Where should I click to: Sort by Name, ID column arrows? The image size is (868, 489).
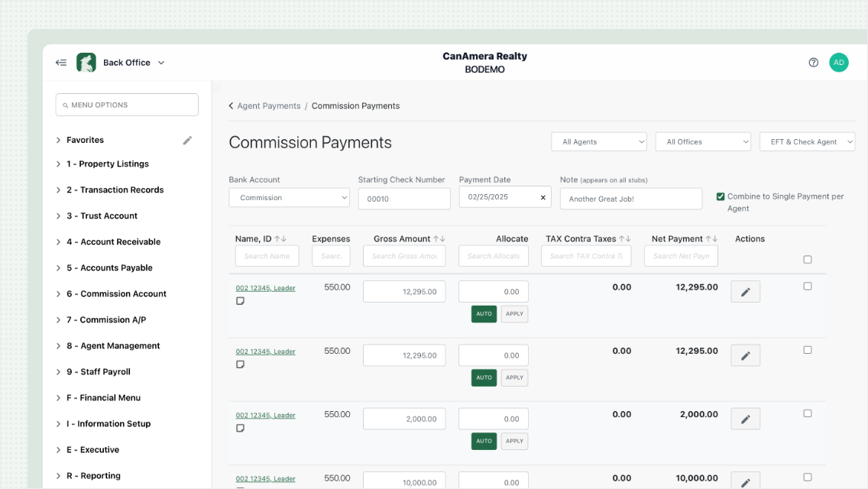click(x=280, y=238)
